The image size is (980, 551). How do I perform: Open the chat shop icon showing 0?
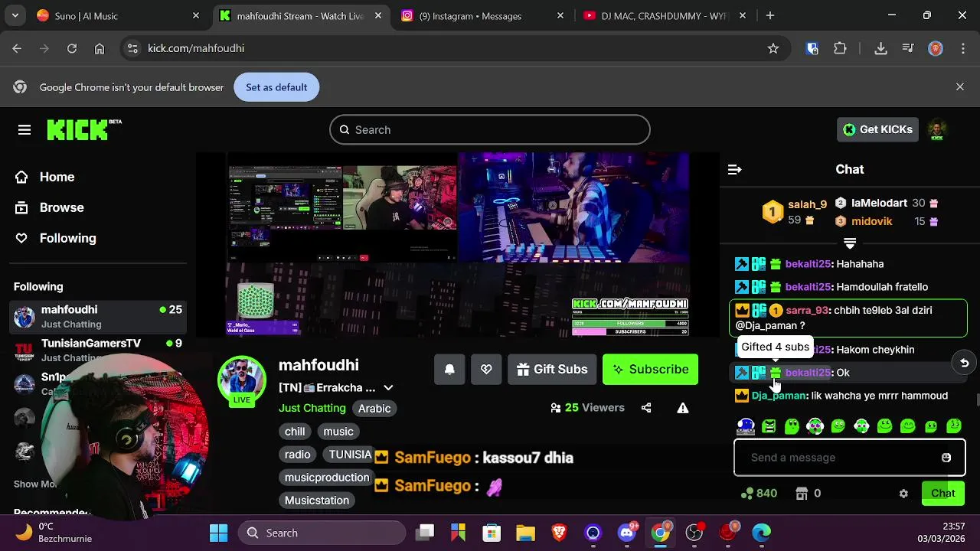tap(802, 494)
